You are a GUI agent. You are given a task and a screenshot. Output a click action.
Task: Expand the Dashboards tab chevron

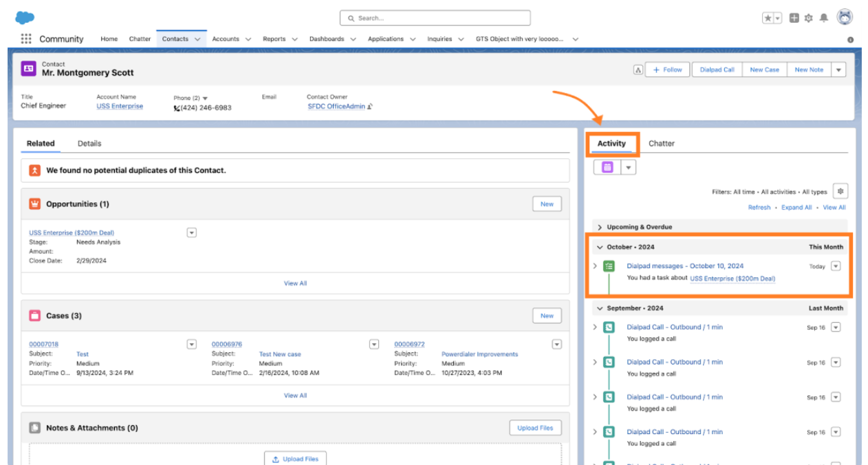pyautogui.click(x=354, y=39)
